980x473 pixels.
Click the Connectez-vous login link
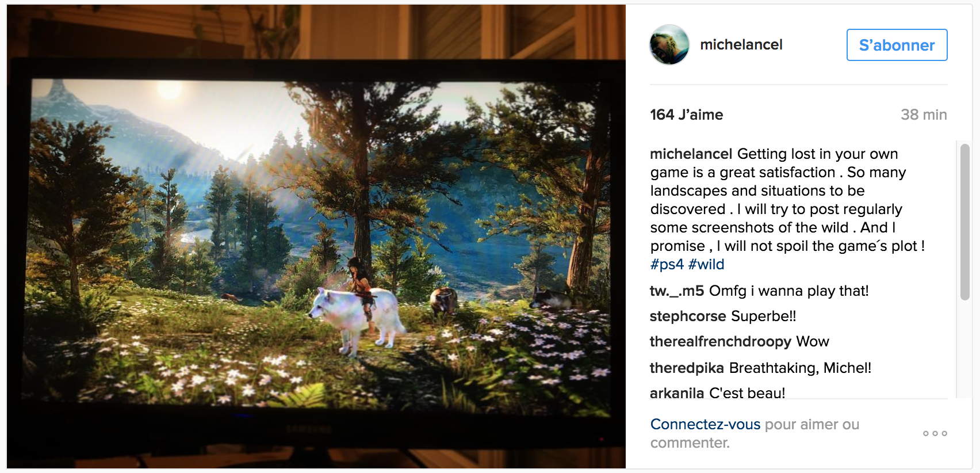tap(705, 424)
